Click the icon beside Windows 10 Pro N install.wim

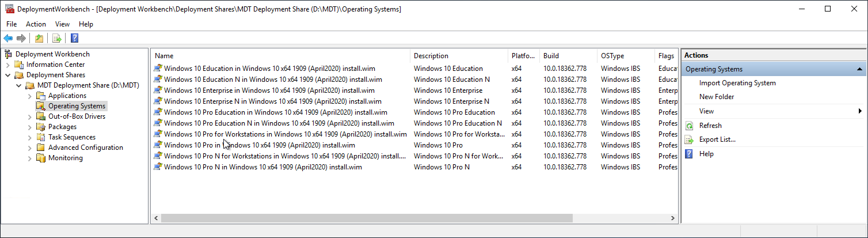(158, 167)
